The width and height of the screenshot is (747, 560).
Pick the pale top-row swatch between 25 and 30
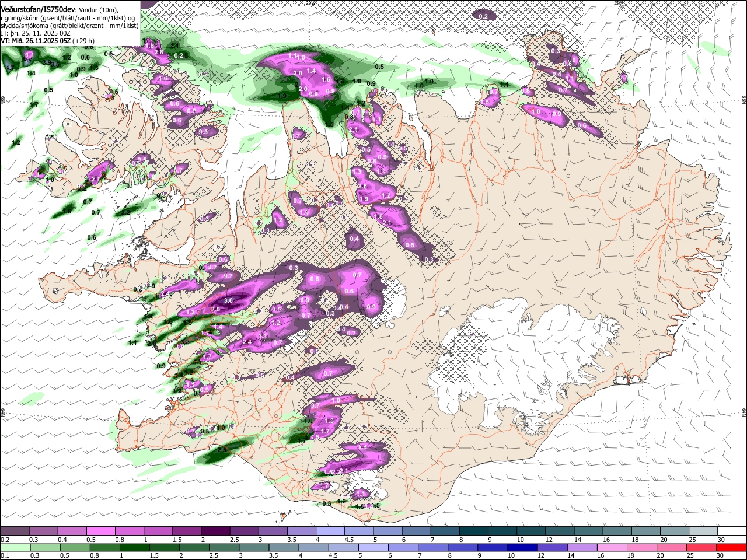[x=703, y=531]
